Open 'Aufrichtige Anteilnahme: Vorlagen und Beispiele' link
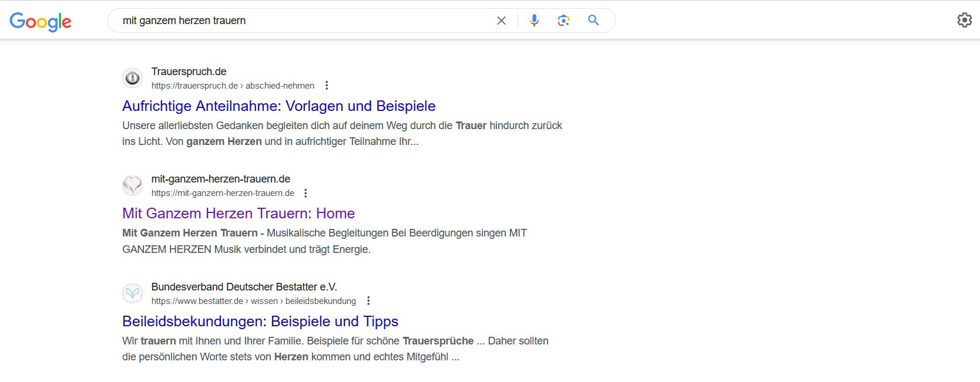 pyautogui.click(x=279, y=106)
